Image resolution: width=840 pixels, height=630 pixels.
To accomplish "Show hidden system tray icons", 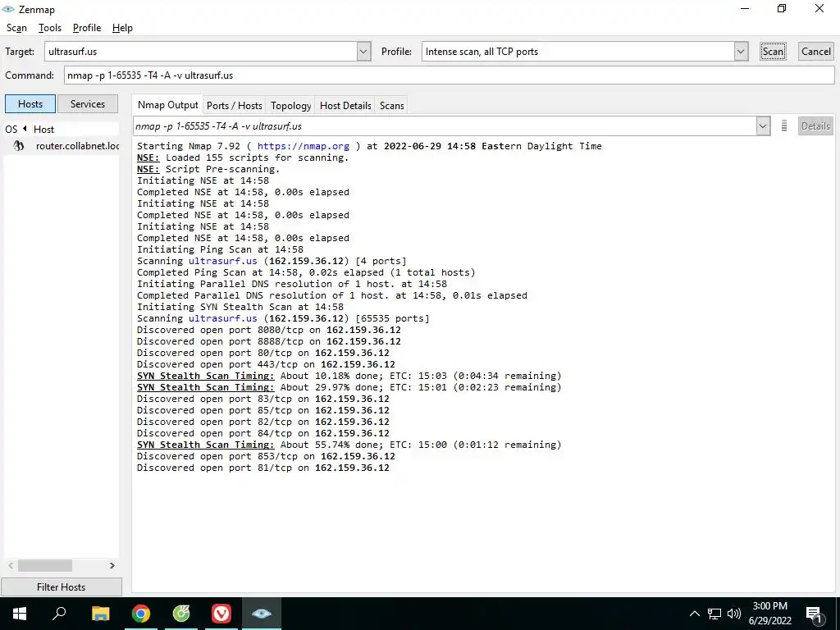I will click(694, 614).
